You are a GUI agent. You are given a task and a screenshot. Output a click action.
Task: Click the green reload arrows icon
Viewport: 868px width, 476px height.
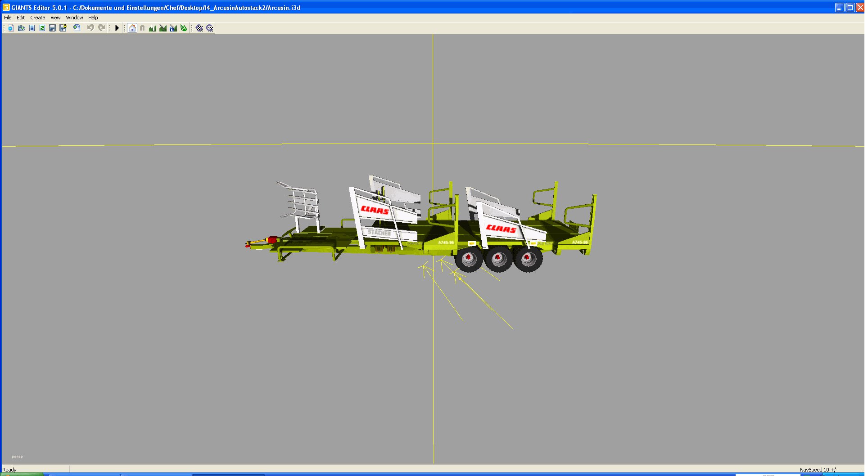click(x=42, y=28)
